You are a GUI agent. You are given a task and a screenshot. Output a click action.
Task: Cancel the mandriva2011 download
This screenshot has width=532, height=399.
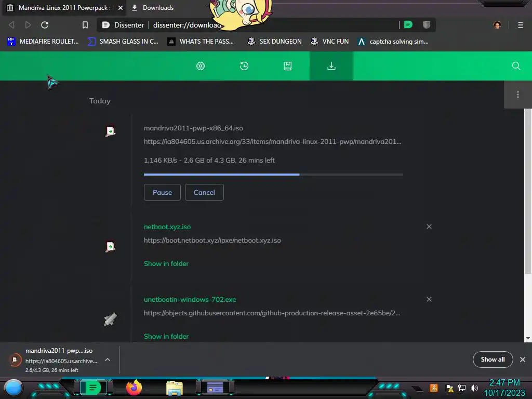pyautogui.click(x=204, y=192)
